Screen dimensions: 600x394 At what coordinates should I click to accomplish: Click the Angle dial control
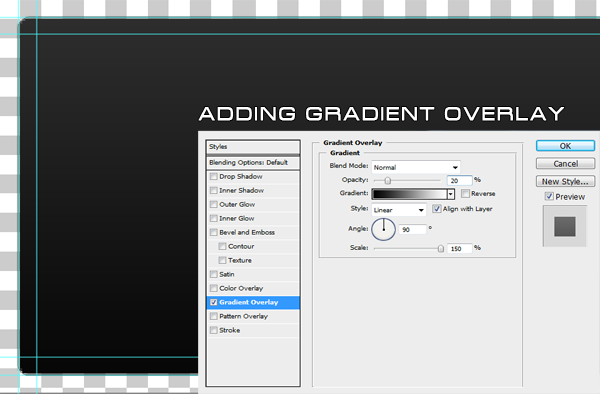(383, 229)
